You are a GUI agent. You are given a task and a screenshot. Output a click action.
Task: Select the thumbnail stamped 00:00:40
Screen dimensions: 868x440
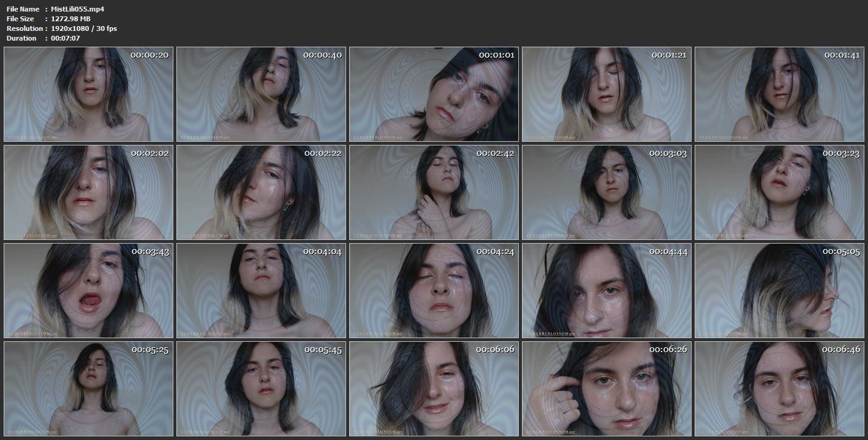click(x=261, y=95)
